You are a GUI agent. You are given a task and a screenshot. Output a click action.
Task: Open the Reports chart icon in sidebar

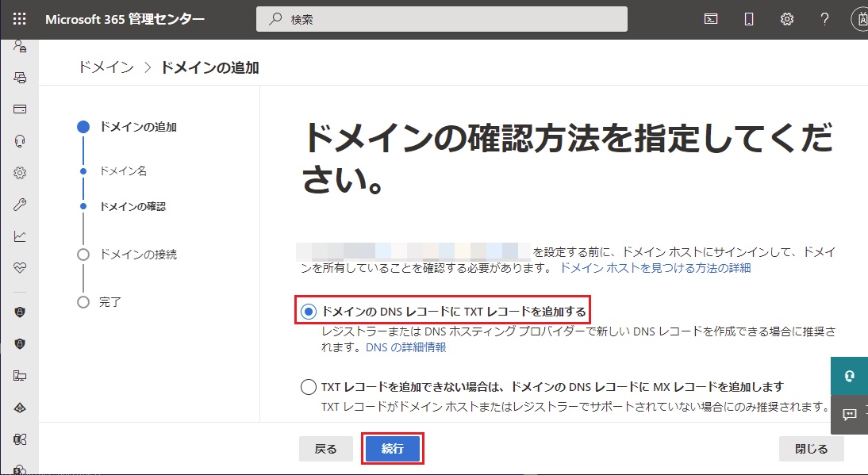pos(20,236)
